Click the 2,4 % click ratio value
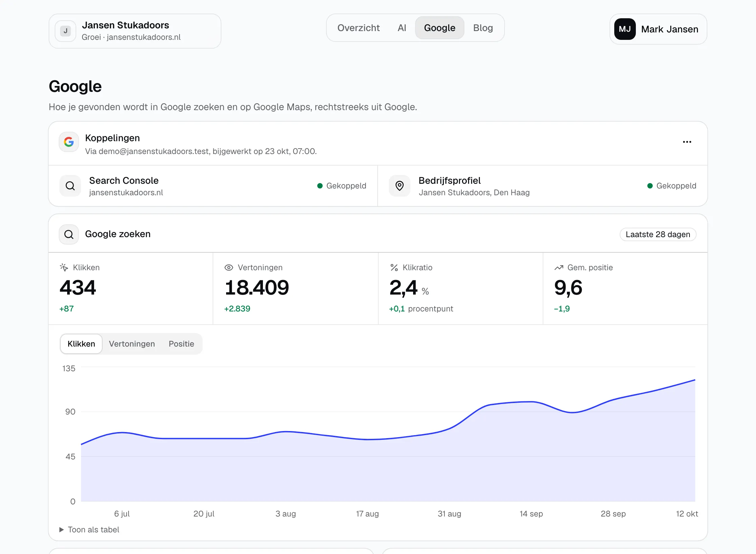 click(x=409, y=288)
